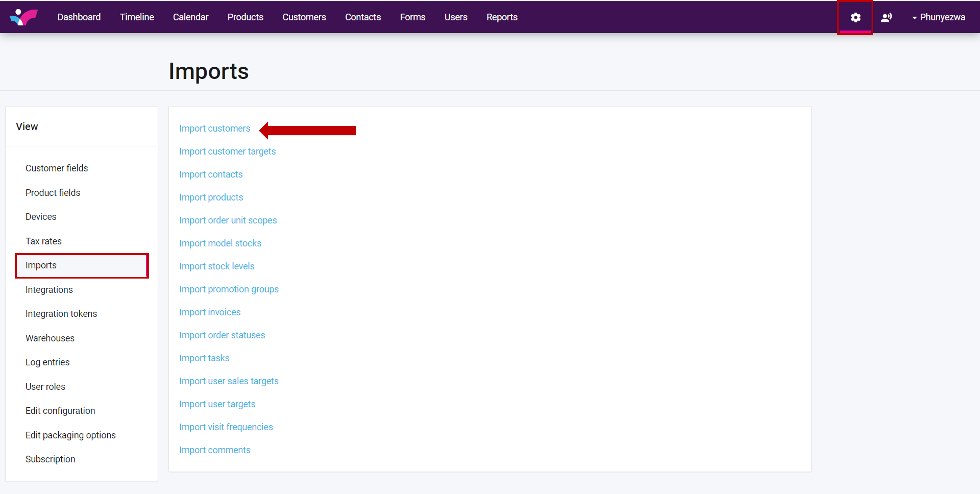Select Imports in the View sidebar
The image size is (980, 494).
(x=41, y=265)
